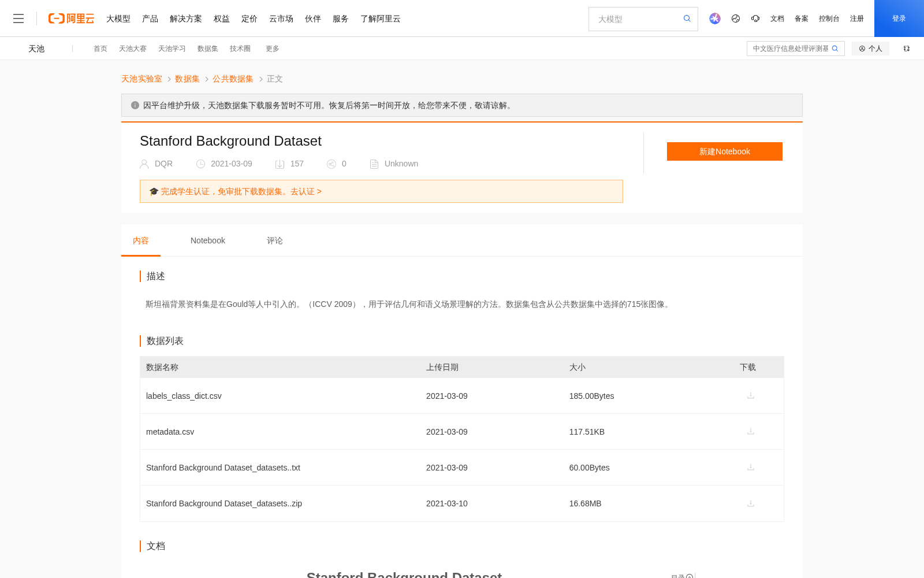Image resolution: width=924 pixels, height=578 pixels.
Task: Click the author DQR user icon
Action: point(144,164)
